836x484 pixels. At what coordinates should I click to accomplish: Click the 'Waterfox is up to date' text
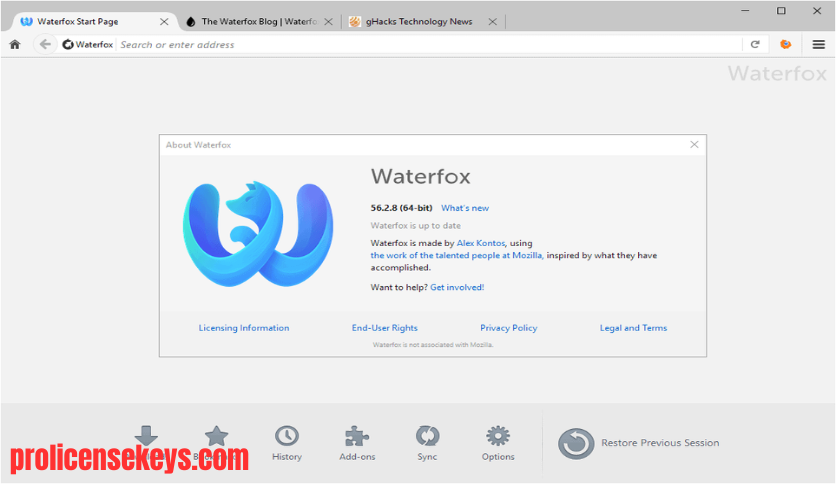(415, 225)
